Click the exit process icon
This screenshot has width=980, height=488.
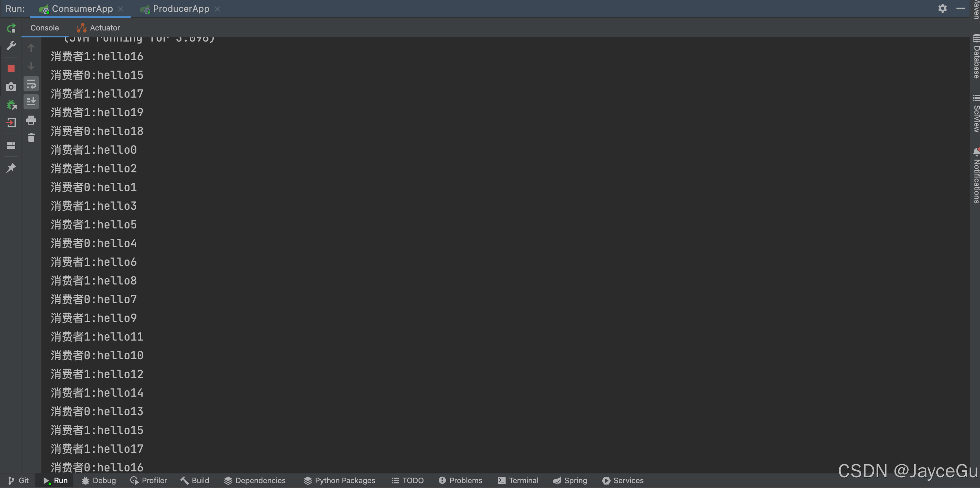[x=11, y=123]
